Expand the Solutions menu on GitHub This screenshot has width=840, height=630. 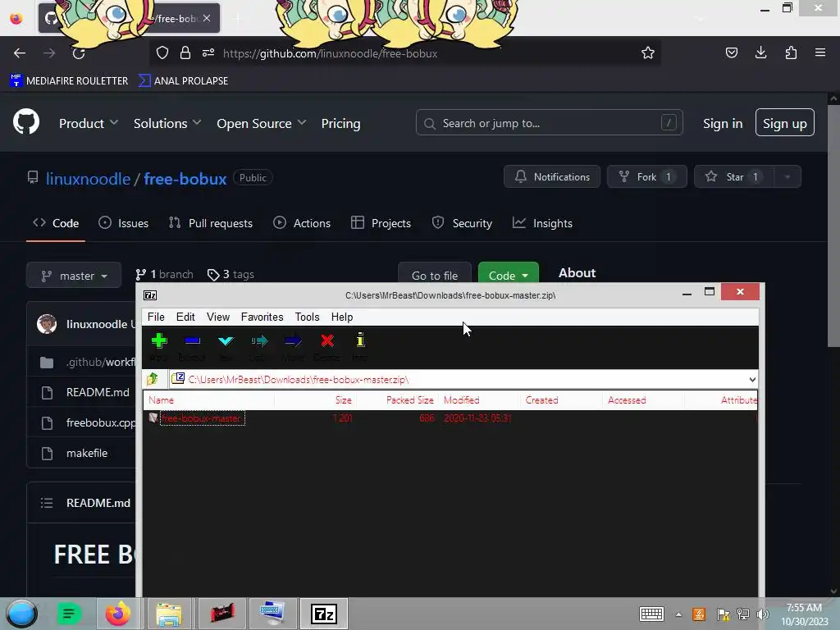tap(167, 123)
